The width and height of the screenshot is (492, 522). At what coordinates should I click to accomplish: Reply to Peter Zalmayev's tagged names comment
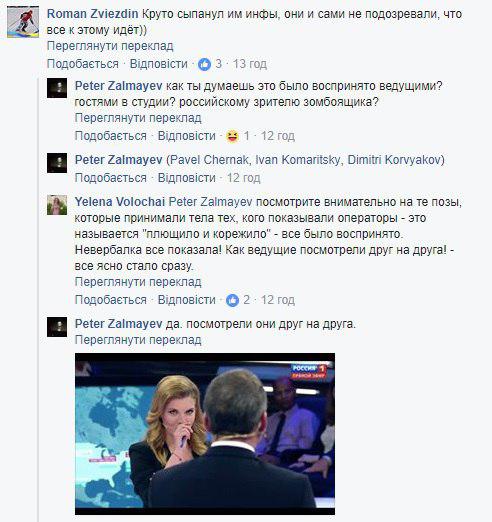187,178
